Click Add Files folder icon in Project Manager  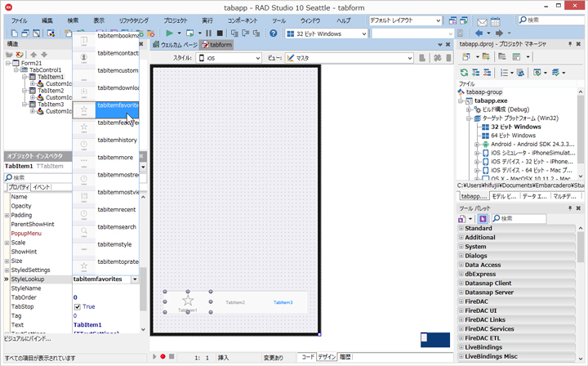point(487,57)
